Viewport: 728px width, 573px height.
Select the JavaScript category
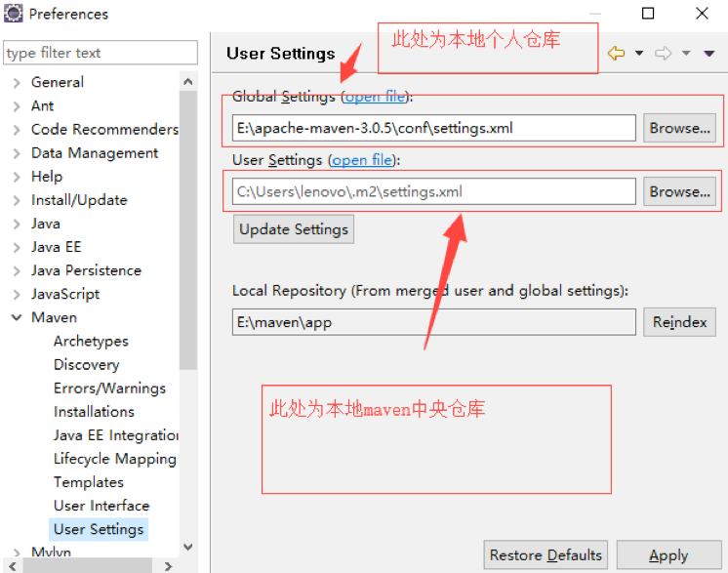point(65,295)
